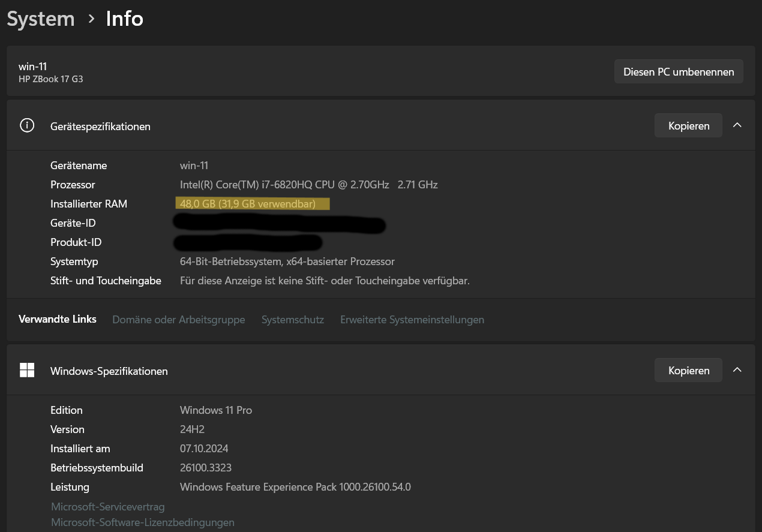The image size is (762, 532).
Task: Go back to System in breadcrumb
Action: [x=41, y=19]
